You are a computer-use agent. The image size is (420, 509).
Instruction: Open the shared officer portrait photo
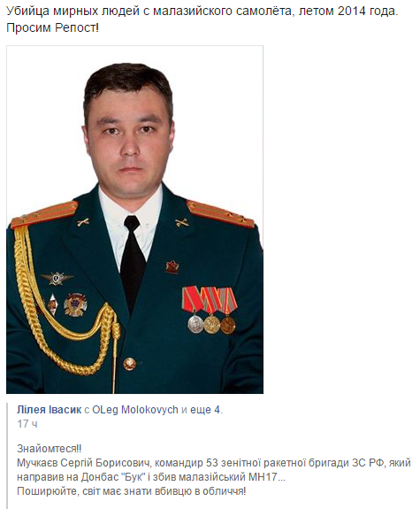tap(134, 220)
